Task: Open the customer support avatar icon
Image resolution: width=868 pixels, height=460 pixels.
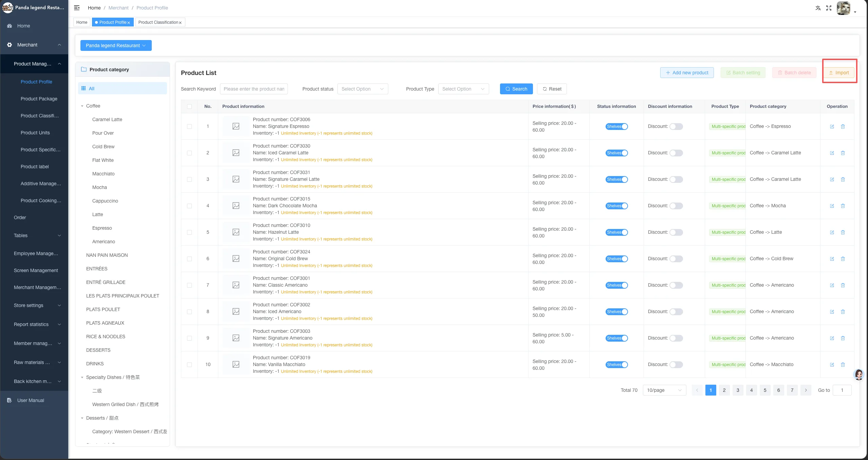Action: tap(859, 375)
